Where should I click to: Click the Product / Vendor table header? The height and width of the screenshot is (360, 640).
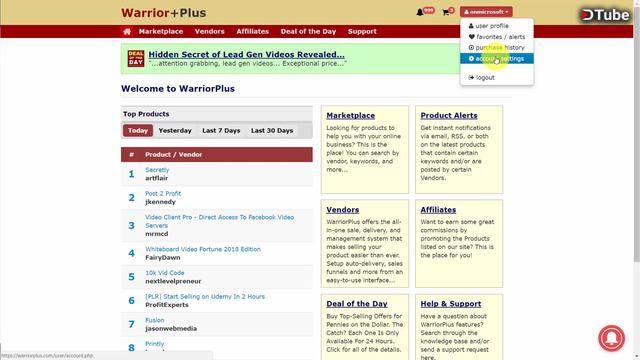pyautogui.click(x=173, y=155)
